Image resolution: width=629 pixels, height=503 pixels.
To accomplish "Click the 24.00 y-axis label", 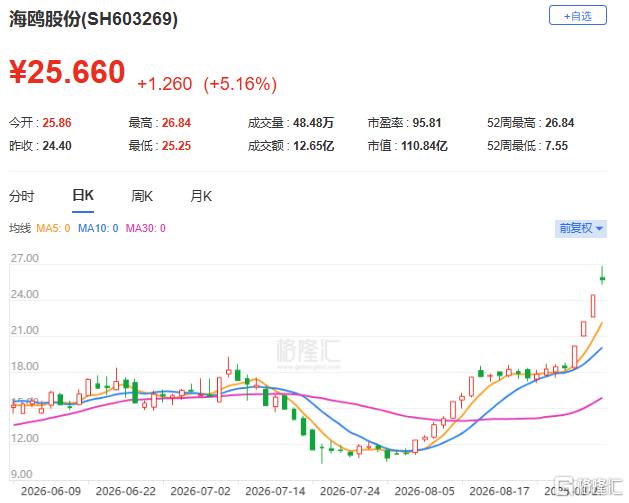I will (x=24, y=294).
